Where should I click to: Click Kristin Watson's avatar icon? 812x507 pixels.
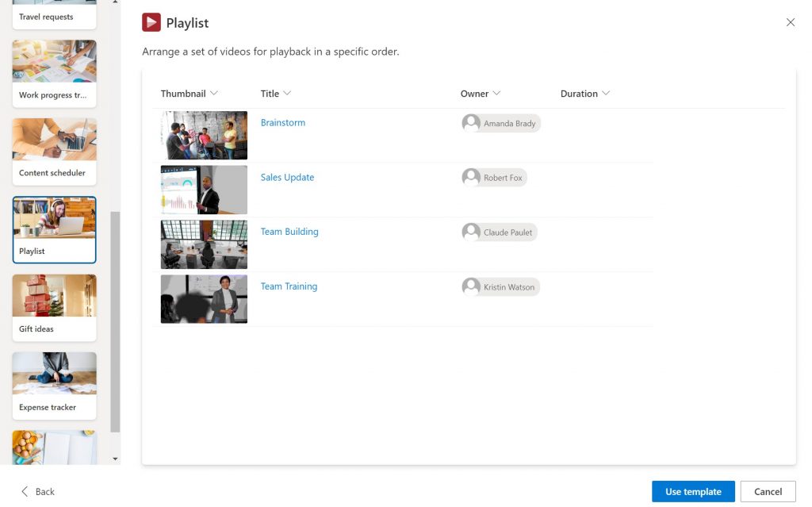coord(469,286)
